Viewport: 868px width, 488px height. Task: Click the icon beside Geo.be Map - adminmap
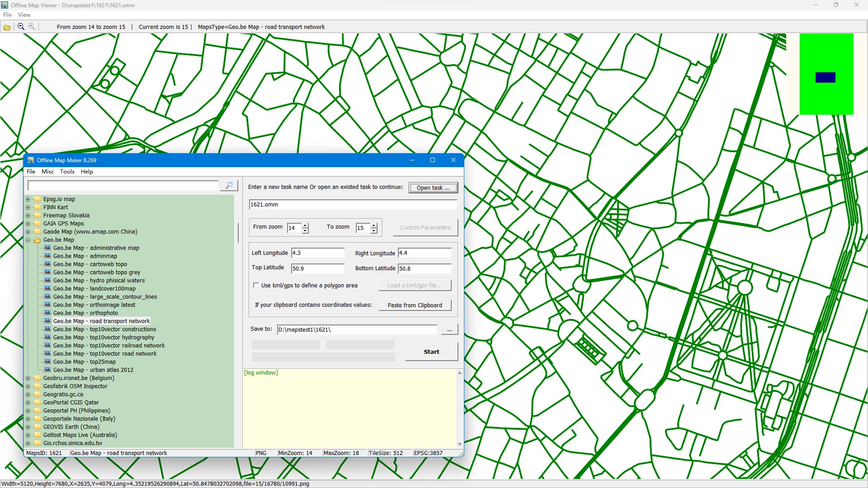[47, 256]
